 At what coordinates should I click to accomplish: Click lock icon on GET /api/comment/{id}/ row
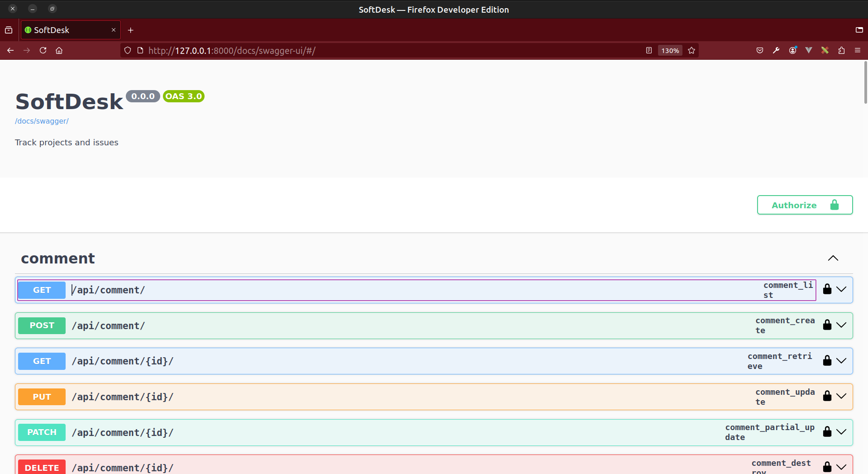827,361
